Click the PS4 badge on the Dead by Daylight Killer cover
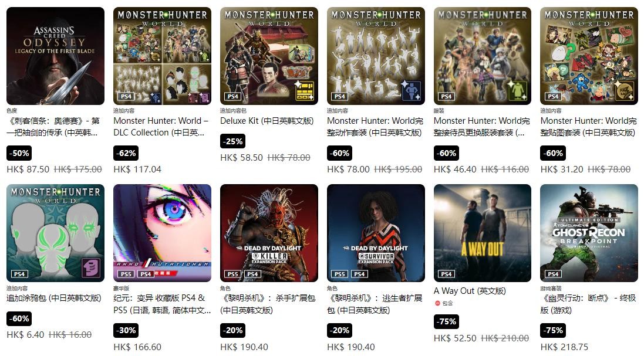 (x=252, y=274)
